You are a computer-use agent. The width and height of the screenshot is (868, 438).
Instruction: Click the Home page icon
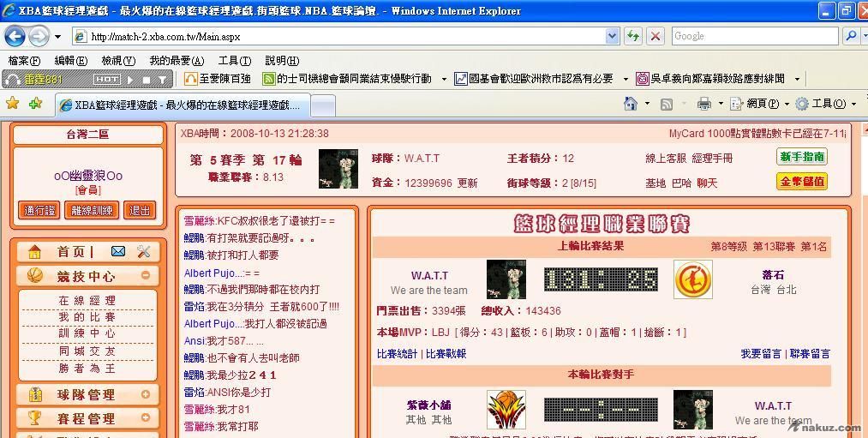tap(630, 104)
